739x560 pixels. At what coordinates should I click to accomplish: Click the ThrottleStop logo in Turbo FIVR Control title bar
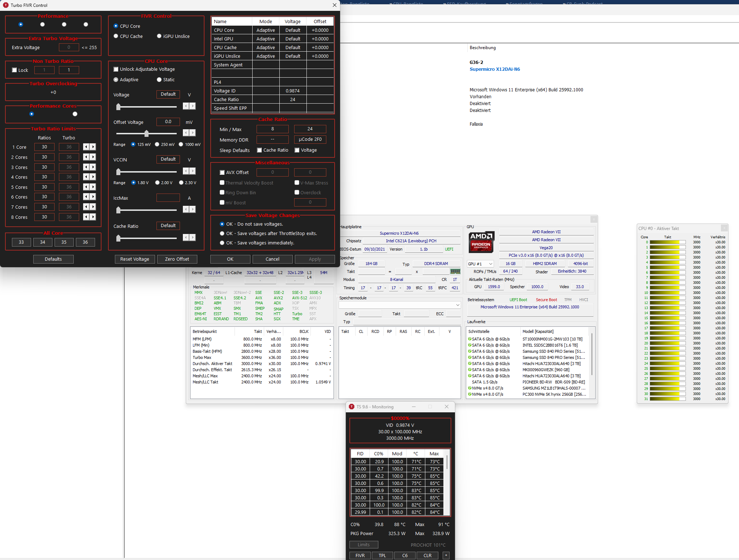tap(5, 5)
